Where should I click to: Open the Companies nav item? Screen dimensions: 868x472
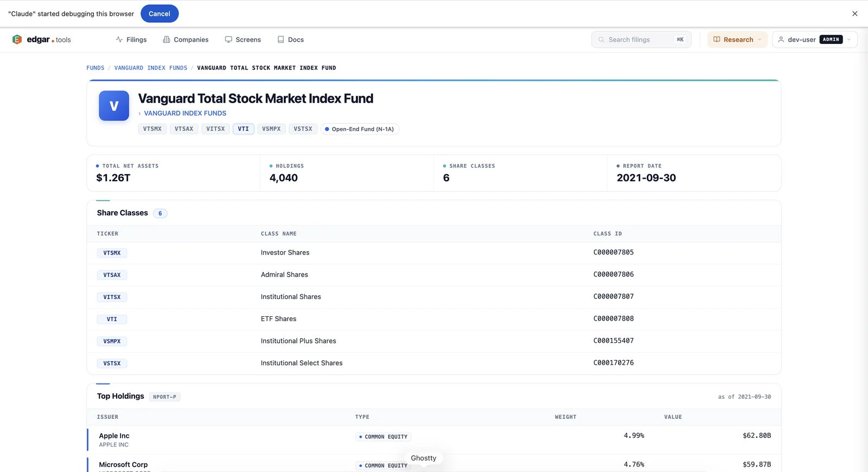click(x=186, y=40)
